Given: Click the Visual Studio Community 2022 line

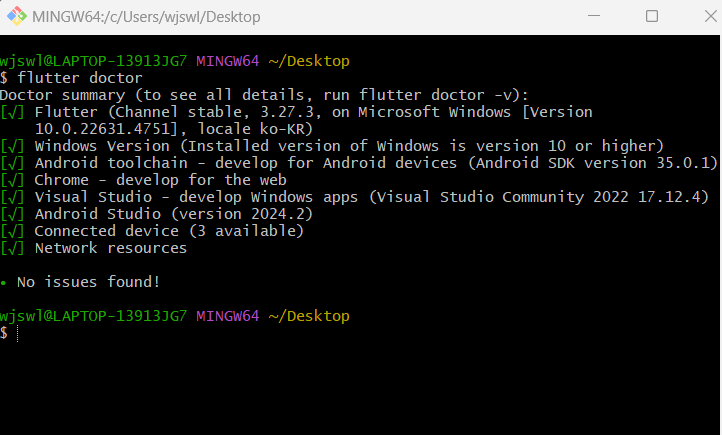Looking at the screenshot, I should tap(354, 197).
